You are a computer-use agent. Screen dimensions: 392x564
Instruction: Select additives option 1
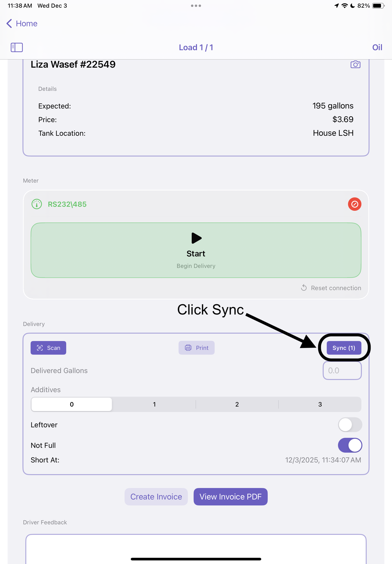point(154,404)
